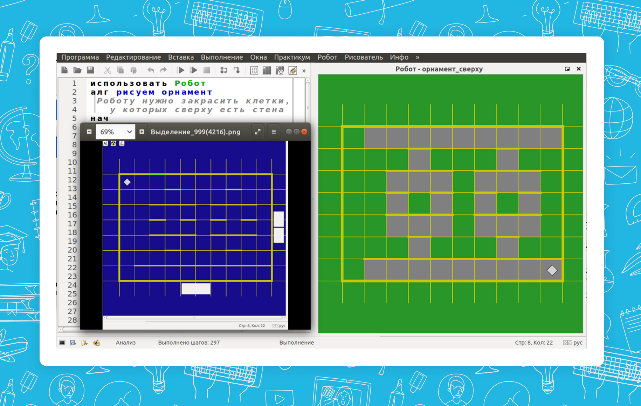The height and width of the screenshot is (406, 641).
Task: Undo the last edit with the arrow icon
Action: 150,71
